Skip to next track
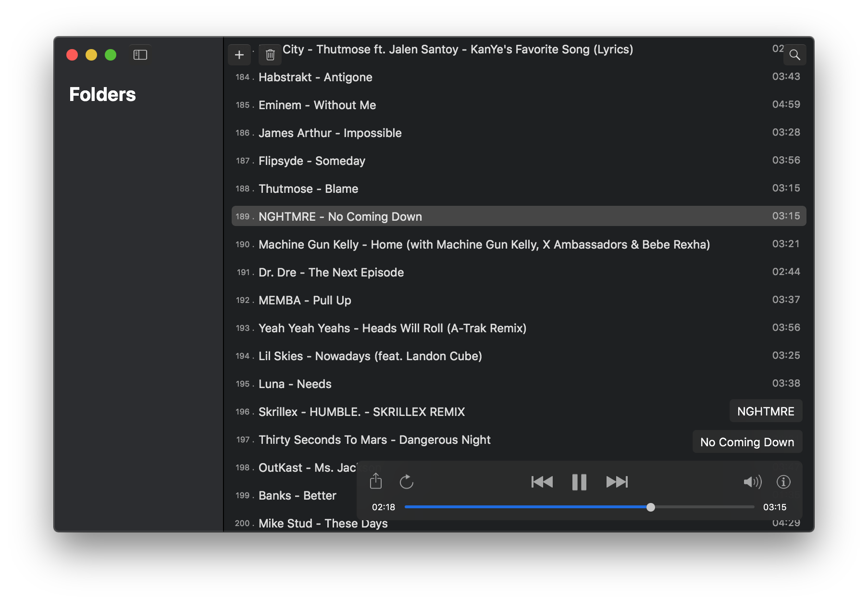 [617, 481]
